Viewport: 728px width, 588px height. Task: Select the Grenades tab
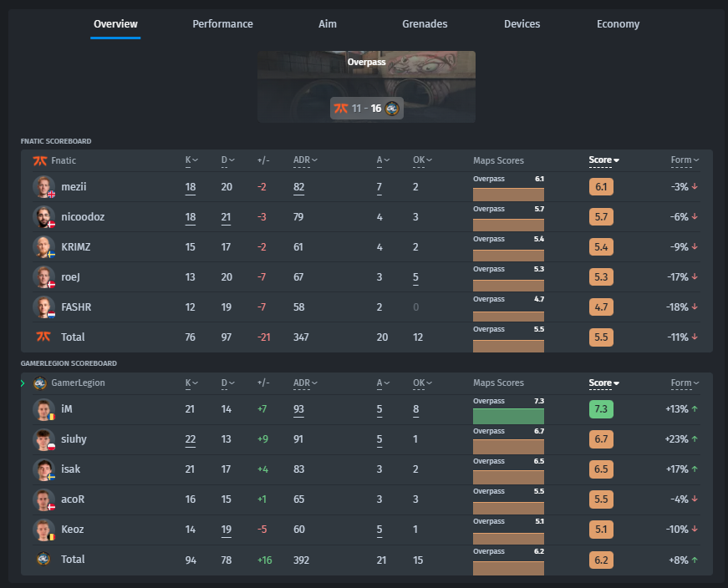[425, 23]
